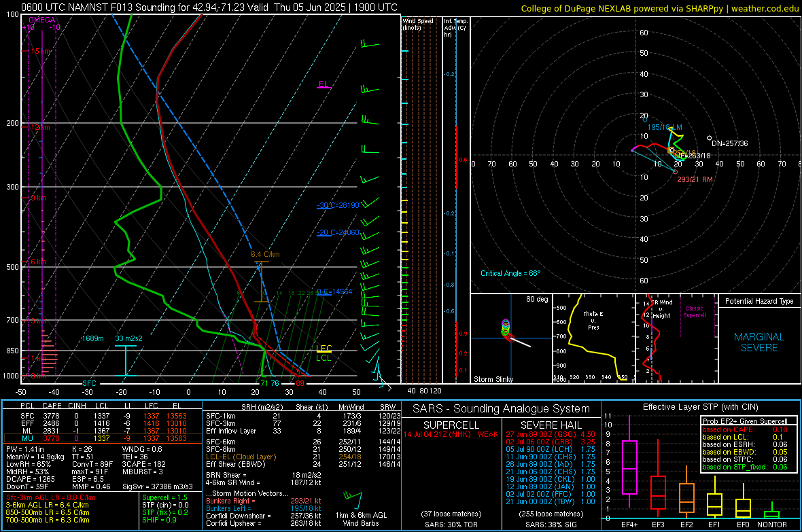Click the College of DuPage NEXLAB credit

pos(659,8)
